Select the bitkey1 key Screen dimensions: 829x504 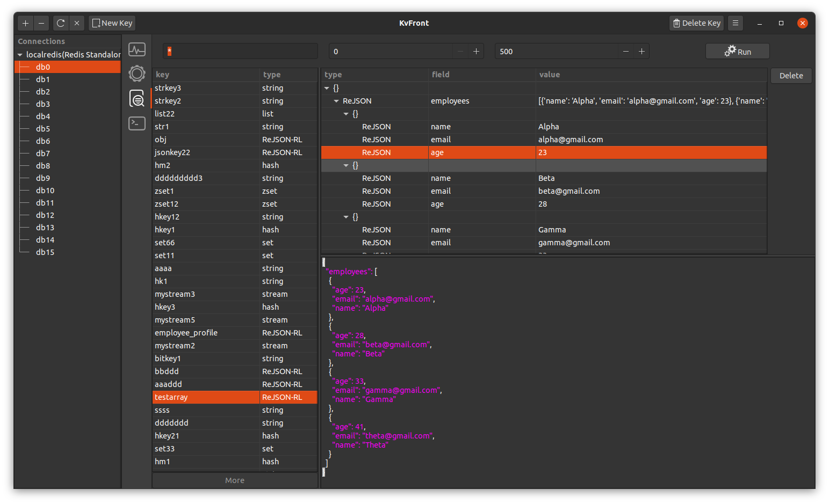235,359
